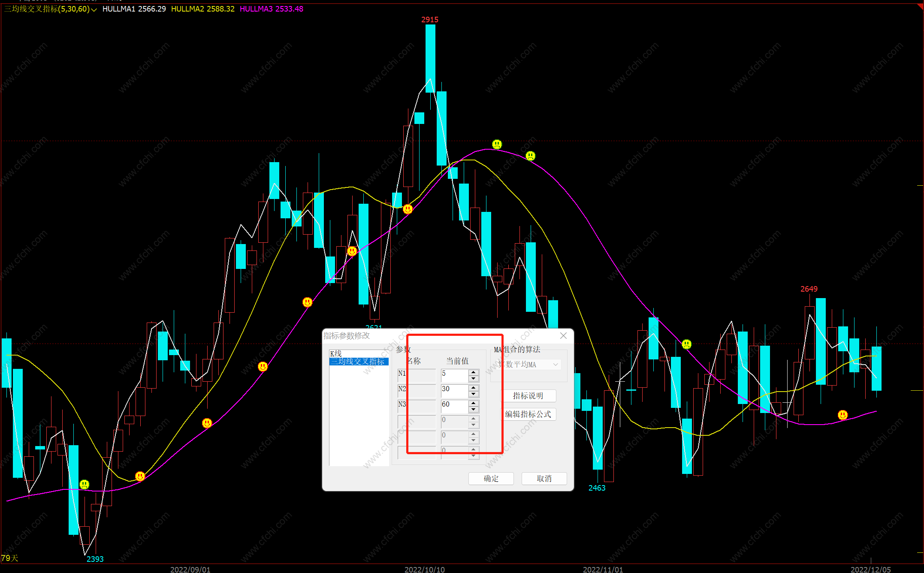Click the N3 value field showing 60

pos(454,406)
